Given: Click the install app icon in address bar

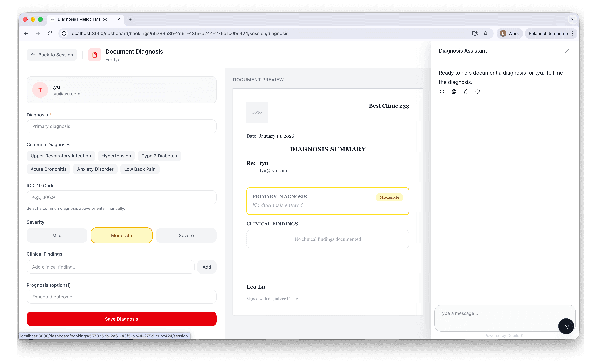Looking at the screenshot, I should pos(475,33).
